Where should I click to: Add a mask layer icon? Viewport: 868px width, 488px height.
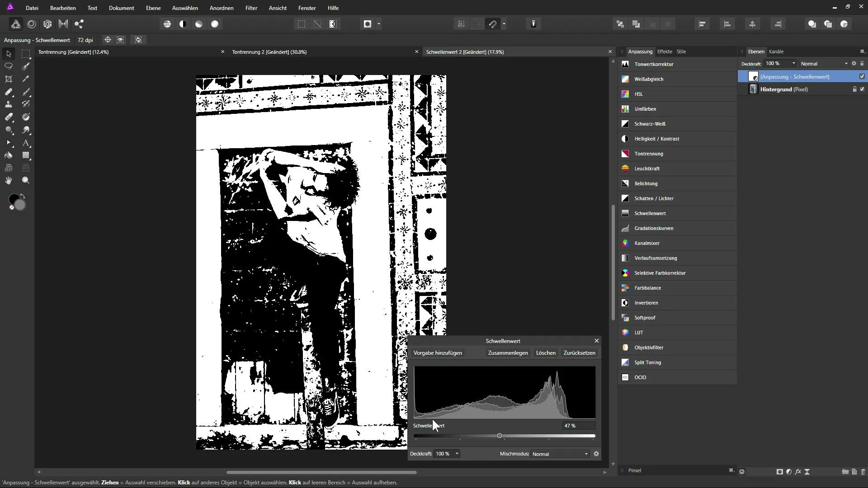780,472
